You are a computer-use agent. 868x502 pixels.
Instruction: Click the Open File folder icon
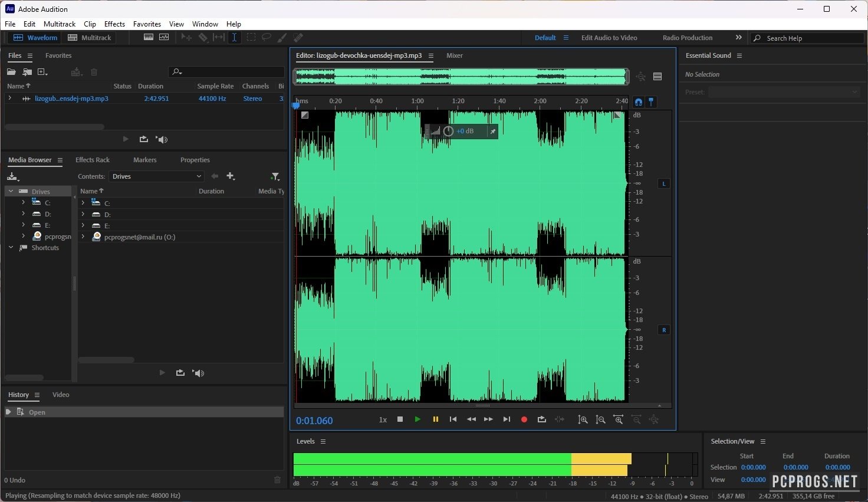[x=11, y=72]
